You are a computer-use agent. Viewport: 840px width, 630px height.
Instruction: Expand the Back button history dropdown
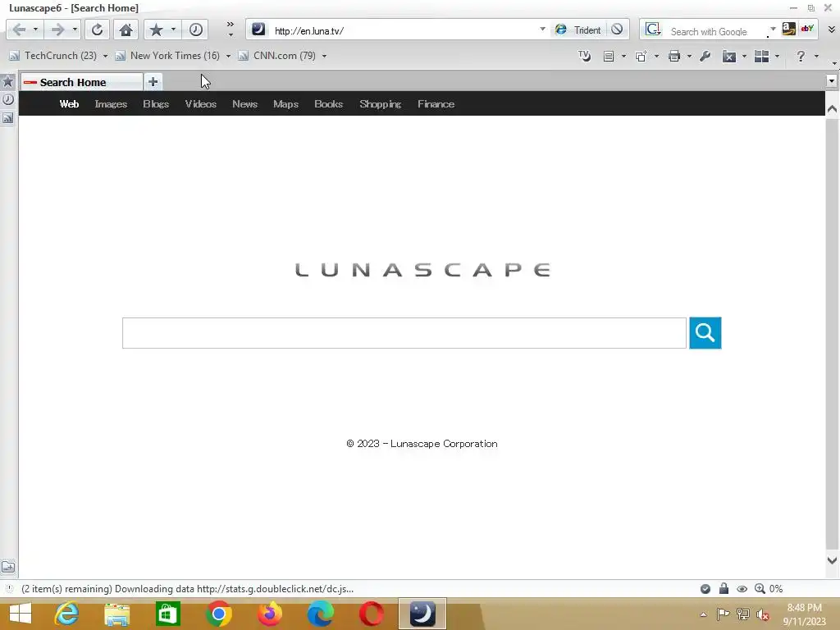pos(35,30)
